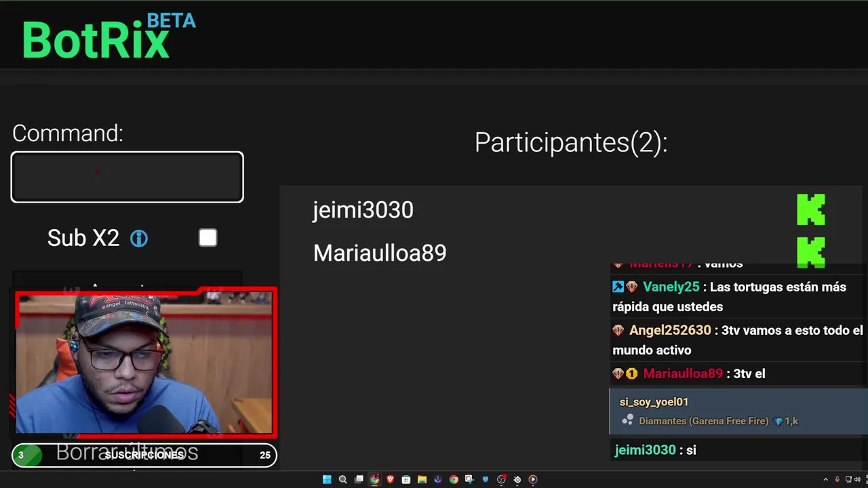The height and width of the screenshot is (488, 868).
Task: Show hidden icons in system tray
Action: pos(825,479)
